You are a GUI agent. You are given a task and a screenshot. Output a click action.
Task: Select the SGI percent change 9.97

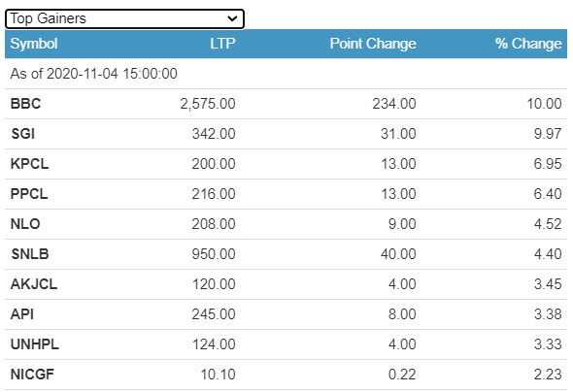click(x=548, y=134)
